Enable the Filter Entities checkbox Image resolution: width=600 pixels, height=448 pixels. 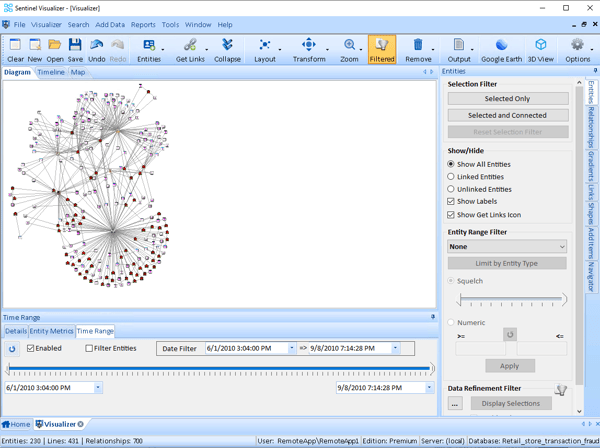(x=89, y=349)
